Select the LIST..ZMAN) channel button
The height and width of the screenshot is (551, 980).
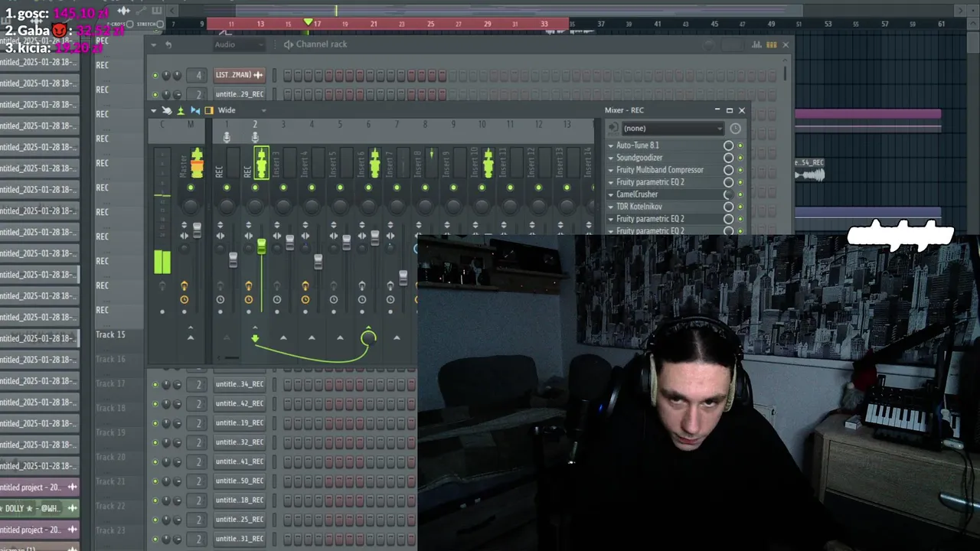point(239,75)
